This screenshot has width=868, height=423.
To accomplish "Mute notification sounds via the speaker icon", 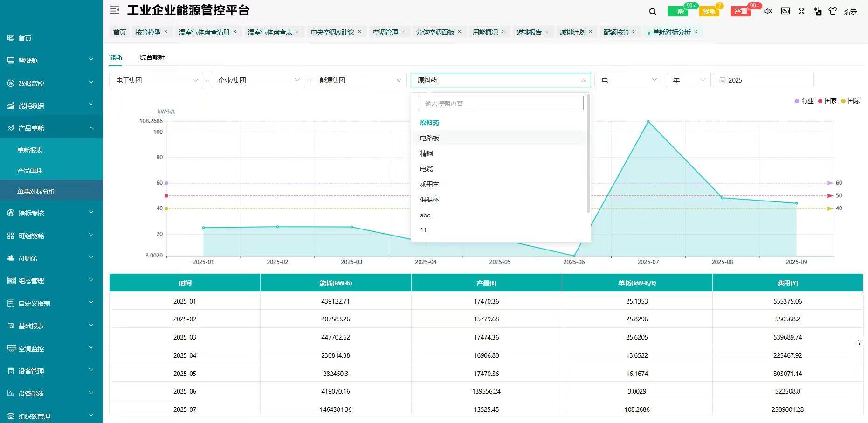I will (x=768, y=11).
